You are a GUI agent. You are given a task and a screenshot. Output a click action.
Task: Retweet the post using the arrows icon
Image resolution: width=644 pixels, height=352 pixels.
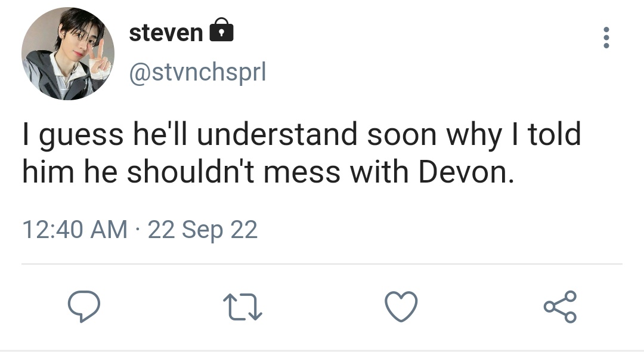click(x=243, y=307)
